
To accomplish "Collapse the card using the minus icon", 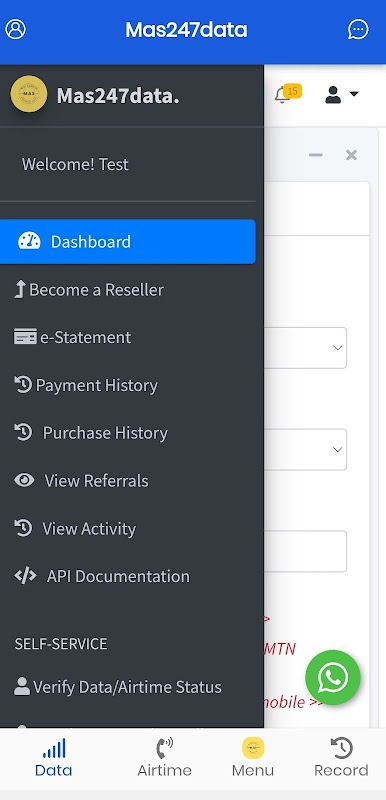I will coord(316,155).
